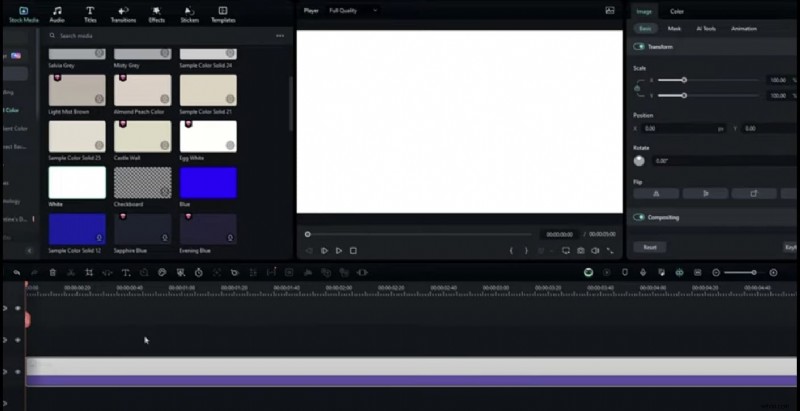This screenshot has height=411, width=800.
Task: Click the text tool in timeline toolbar
Action: (126, 272)
